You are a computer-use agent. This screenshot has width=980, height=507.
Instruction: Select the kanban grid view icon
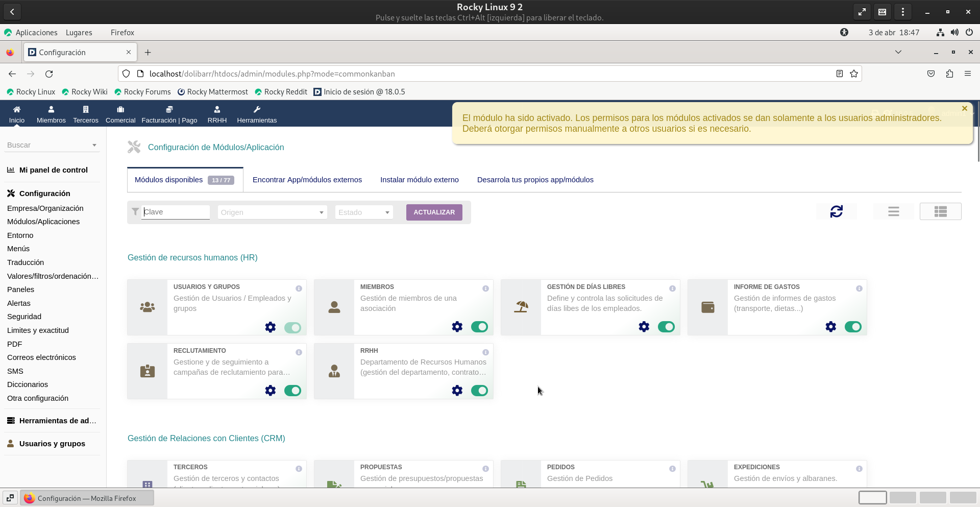pos(940,211)
